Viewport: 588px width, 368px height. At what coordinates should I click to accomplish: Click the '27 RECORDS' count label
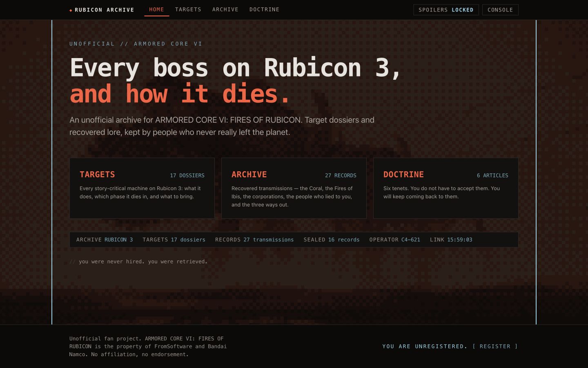(341, 175)
